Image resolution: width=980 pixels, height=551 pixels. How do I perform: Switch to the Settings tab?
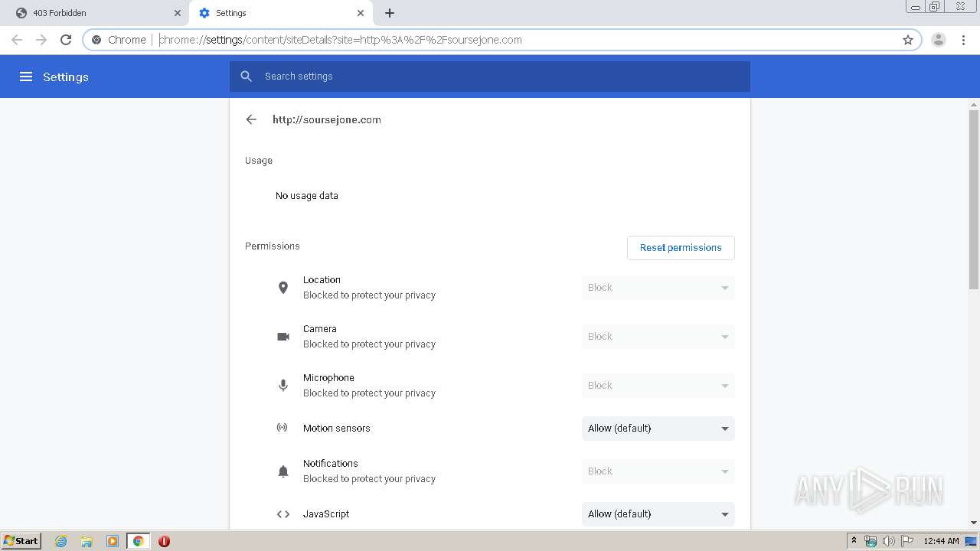tap(280, 13)
